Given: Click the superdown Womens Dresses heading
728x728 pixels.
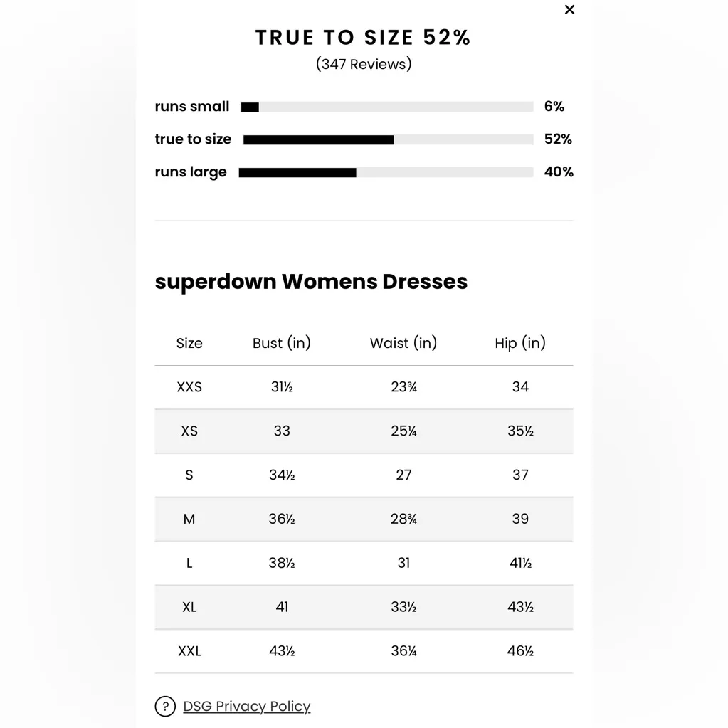Looking at the screenshot, I should [311, 282].
